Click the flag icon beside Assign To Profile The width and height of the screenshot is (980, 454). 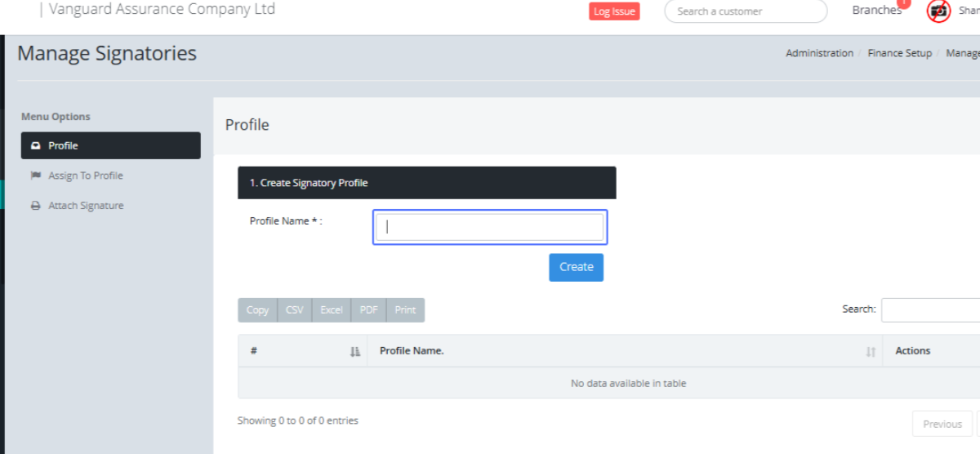coord(36,176)
